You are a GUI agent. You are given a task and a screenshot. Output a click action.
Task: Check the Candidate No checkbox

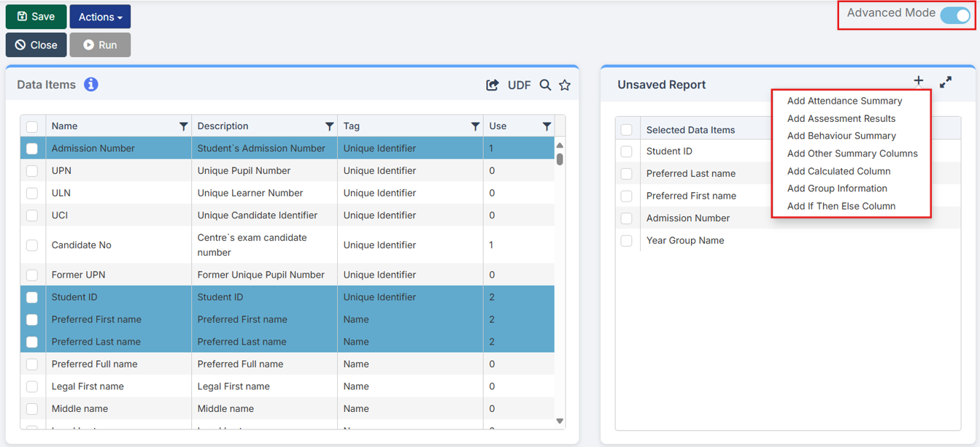tap(32, 245)
